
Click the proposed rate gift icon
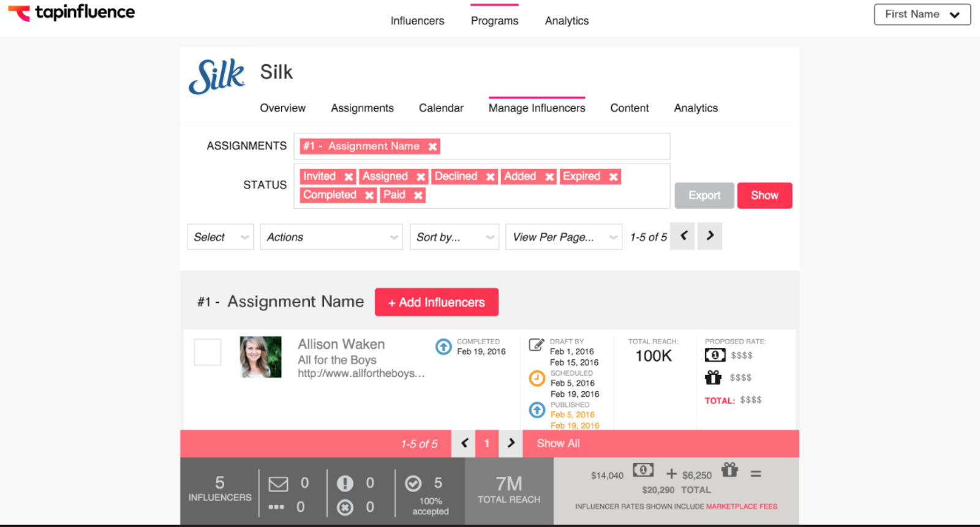pos(714,377)
